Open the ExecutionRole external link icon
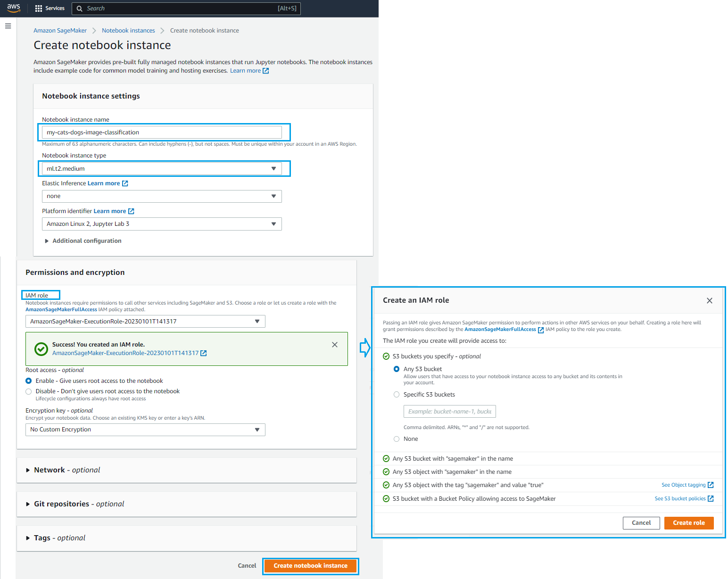Viewport: 728px width, 579px height. [203, 353]
